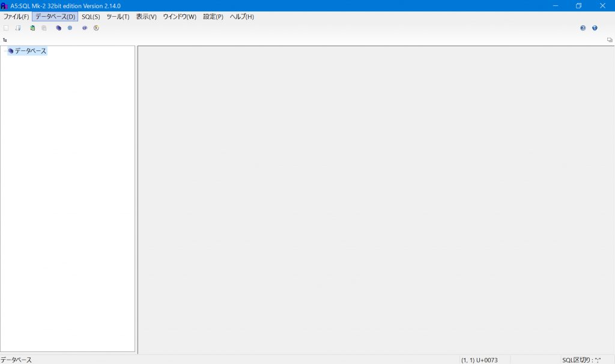Click the clock-style run toolbar icon
615x364 pixels.
(96, 28)
